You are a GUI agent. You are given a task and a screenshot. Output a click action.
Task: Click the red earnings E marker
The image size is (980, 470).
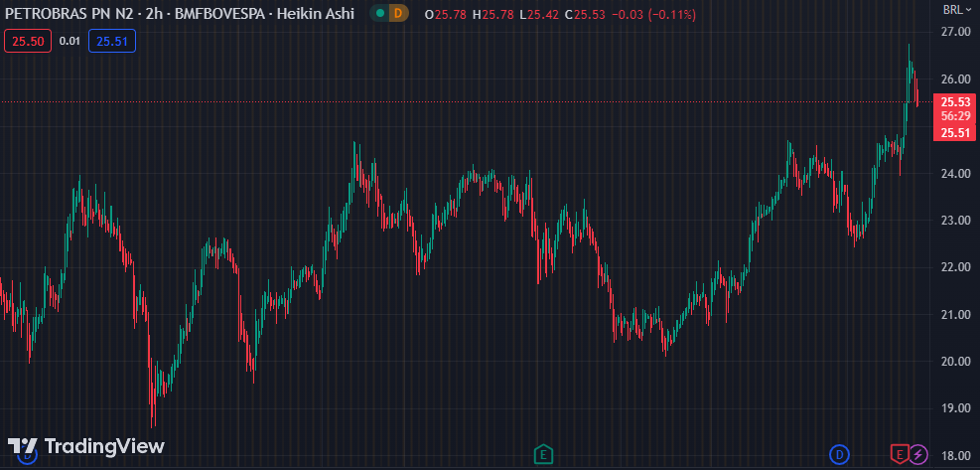coord(900,454)
